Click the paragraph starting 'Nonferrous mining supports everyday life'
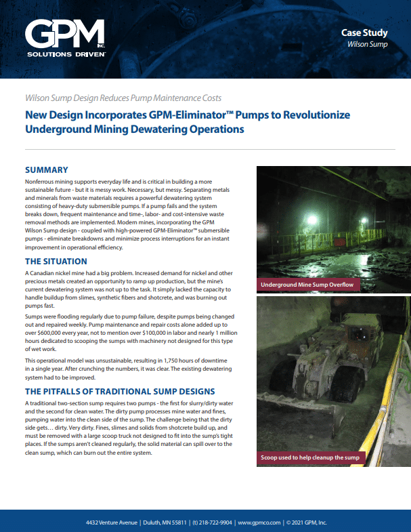This screenshot has width=411, height=532. pyautogui.click(x=127, y=214)
